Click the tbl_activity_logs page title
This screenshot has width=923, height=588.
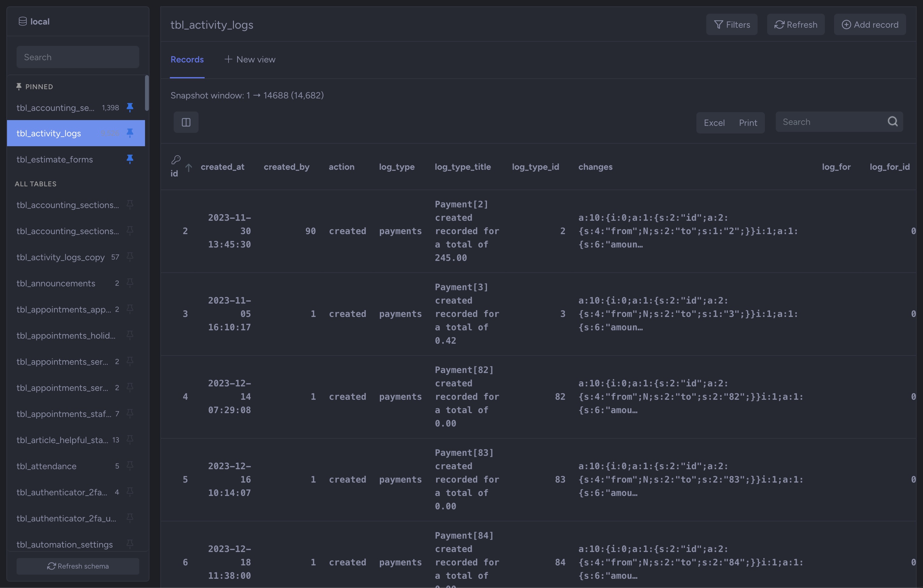point(212,25)
